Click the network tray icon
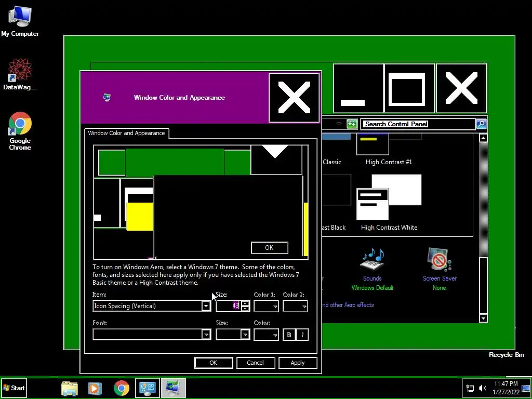Image resolution: width=532 pixels, height=399 pixels. tap(470, 388)
